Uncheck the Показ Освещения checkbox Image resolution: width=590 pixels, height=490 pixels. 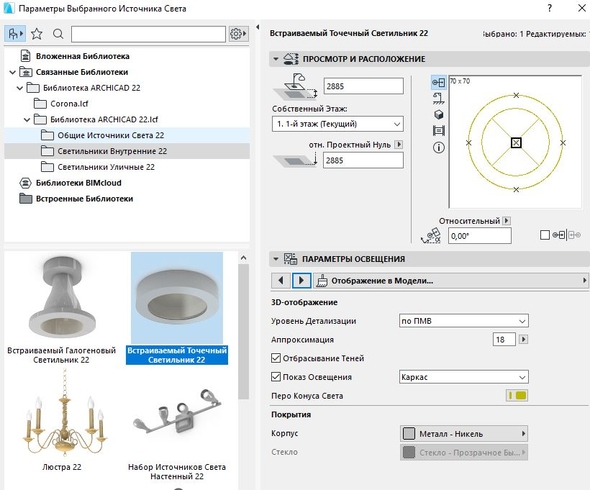click(x=276, y=377)
